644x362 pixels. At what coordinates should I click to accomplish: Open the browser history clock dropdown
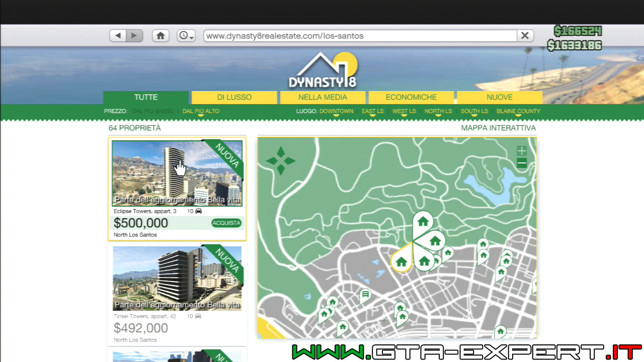186,36
